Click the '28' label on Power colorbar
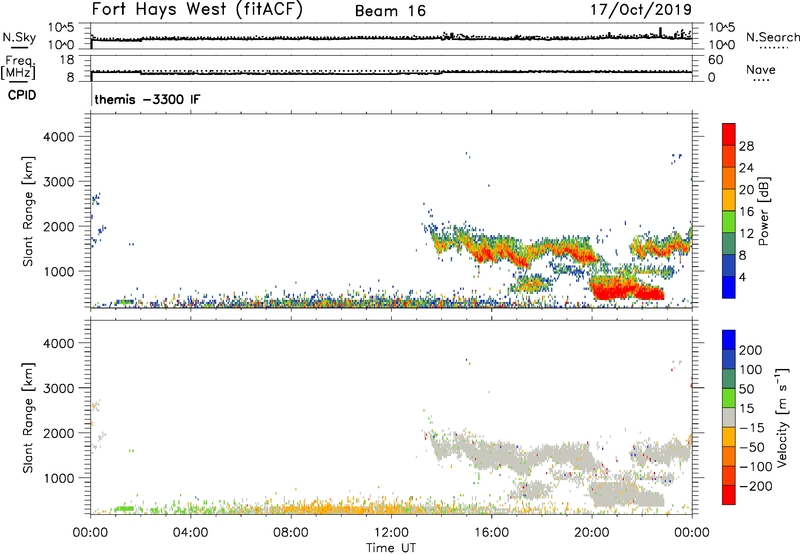This screenshot has height=554, width=800. [x=746, y=146]
